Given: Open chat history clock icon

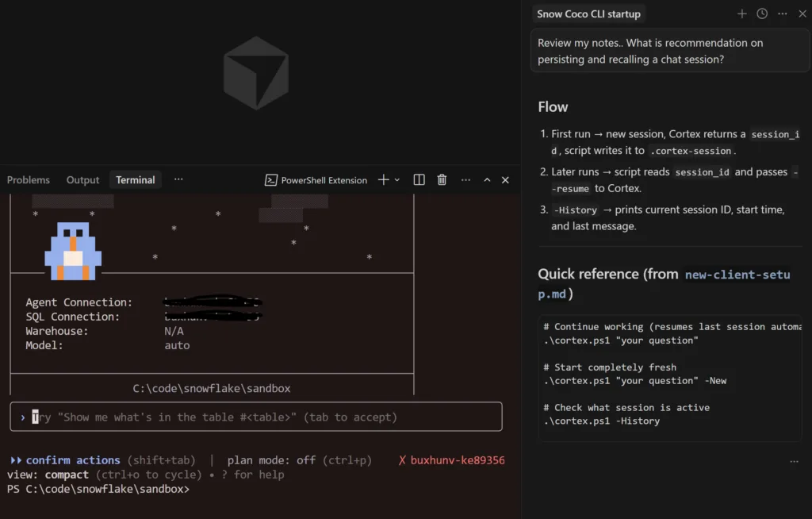Looking at the screenshot, I should point(762,14).
